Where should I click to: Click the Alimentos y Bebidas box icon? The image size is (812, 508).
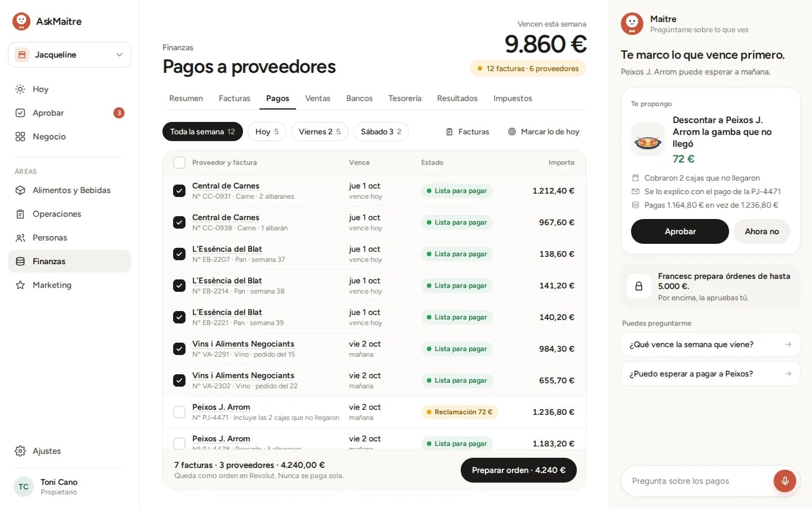[x=20, y=190]
